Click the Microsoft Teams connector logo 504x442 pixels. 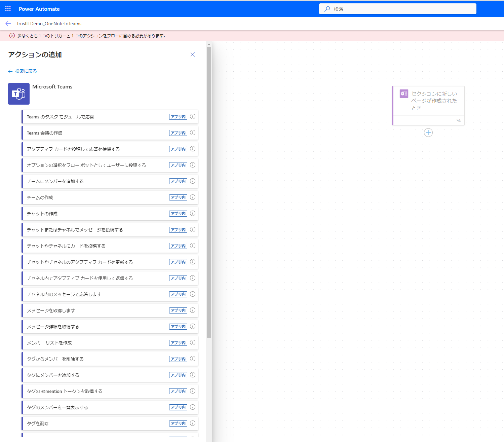pos(19,94)
